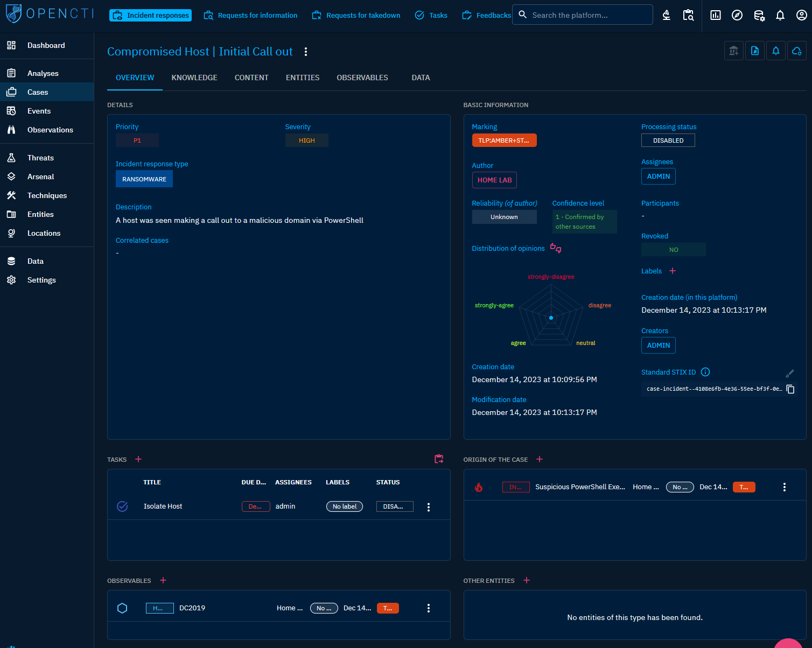Open the Observables tab
Image resolution: width=812 pixels, height=648 pixels.
coord(362,78)
